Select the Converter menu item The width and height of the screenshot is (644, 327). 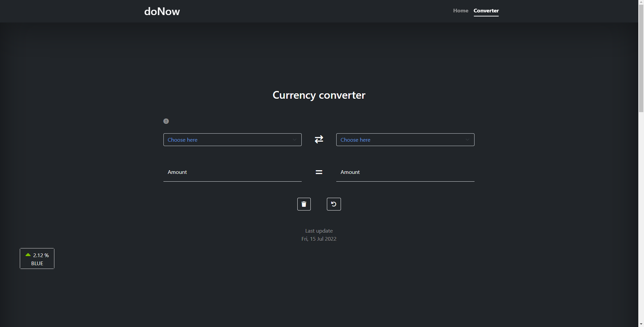tap(486, 10)
